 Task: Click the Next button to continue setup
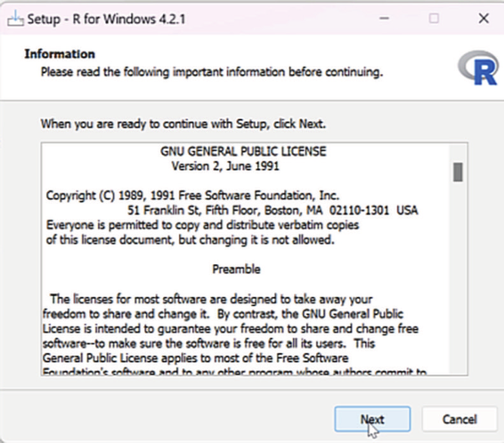(372, 419)
